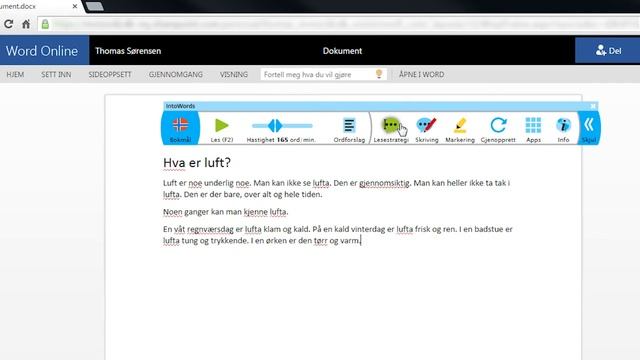Click the Gjenopprett restore icon
Screen dimensions: 640x360
click(x=498, y=125)
